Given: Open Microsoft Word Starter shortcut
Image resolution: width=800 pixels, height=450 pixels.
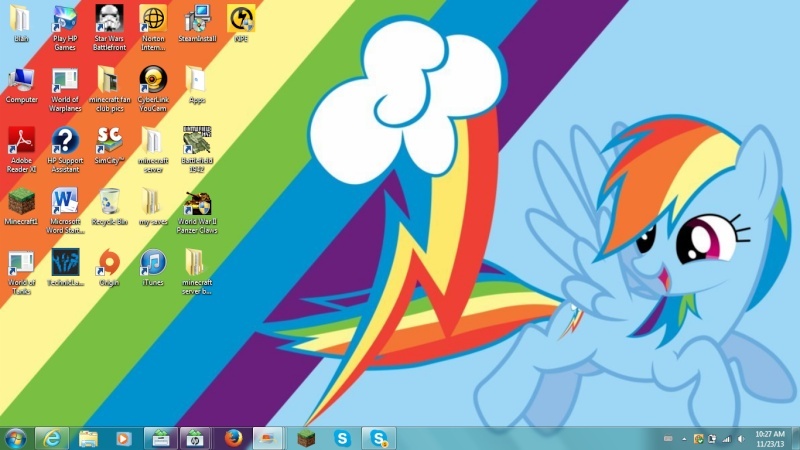Looking at the screenshot, I should (65, 211).
